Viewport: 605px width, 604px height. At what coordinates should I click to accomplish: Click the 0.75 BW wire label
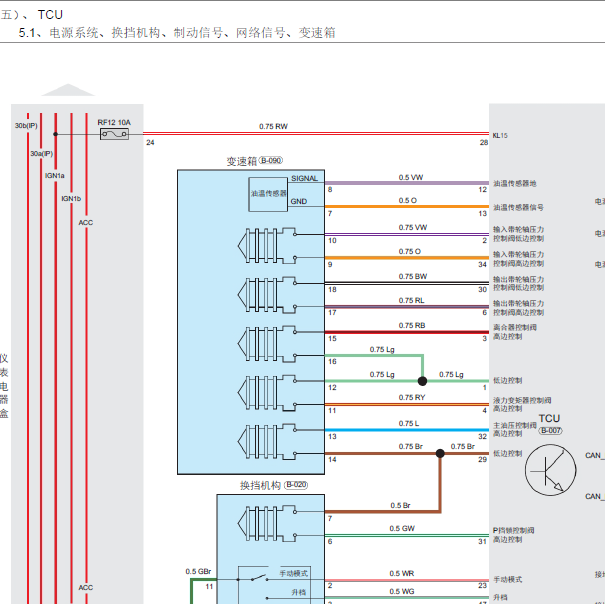pos(413,276)
